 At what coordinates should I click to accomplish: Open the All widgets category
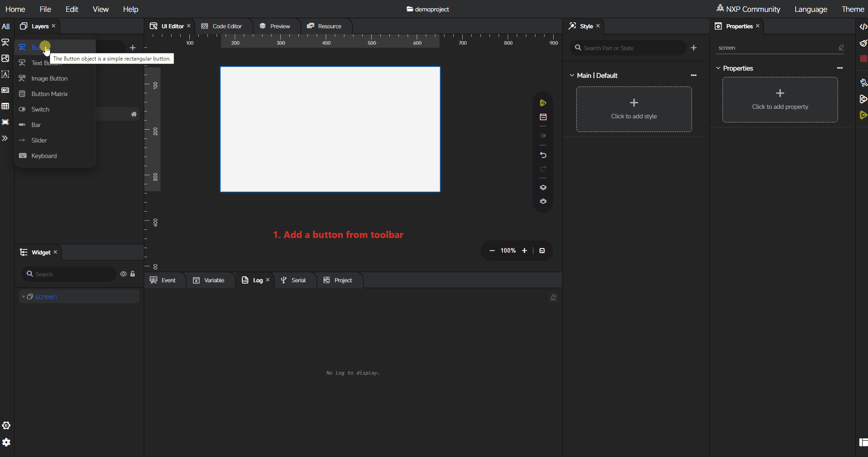click(x=5, y=26)
